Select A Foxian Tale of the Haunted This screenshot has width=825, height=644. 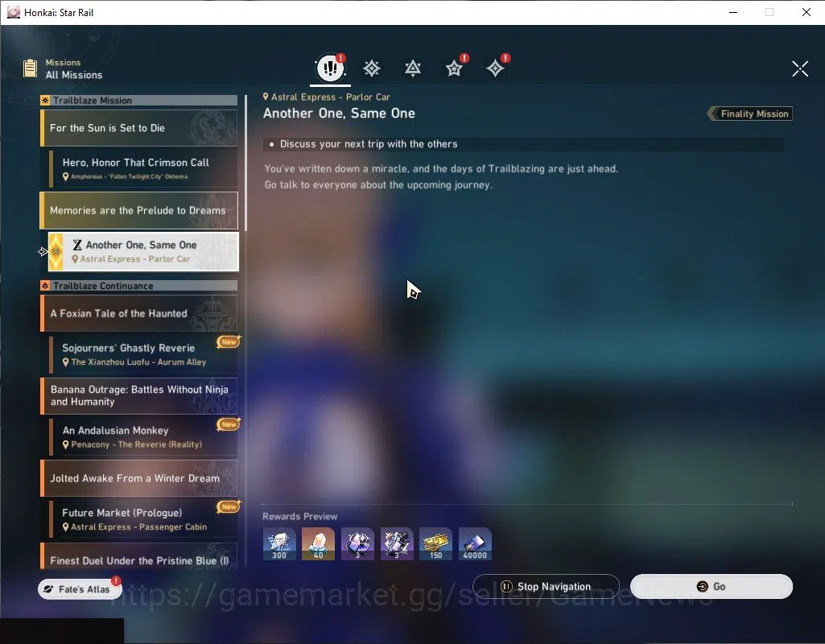pos(139,313)
